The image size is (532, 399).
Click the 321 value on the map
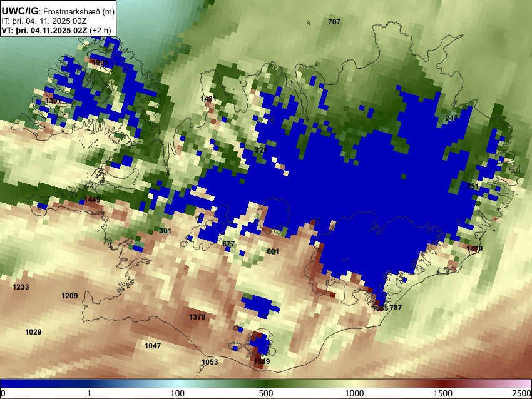[261, 150]
